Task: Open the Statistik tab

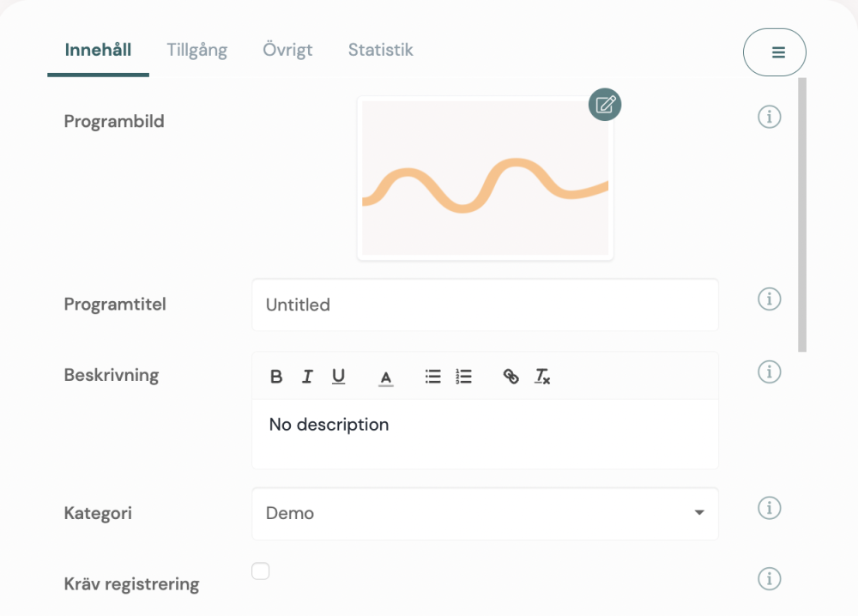Action: pos(380,50)
